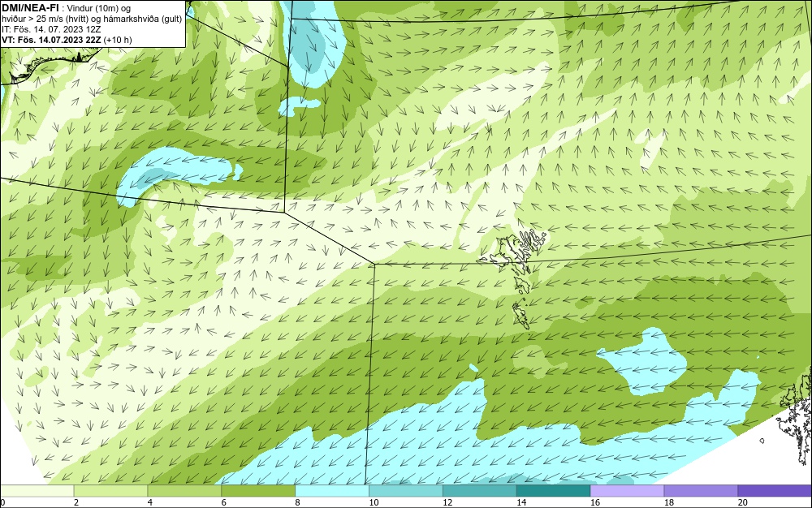
Task: Click the 4–6 m/s green legend swatch
Action: point(184,491)
